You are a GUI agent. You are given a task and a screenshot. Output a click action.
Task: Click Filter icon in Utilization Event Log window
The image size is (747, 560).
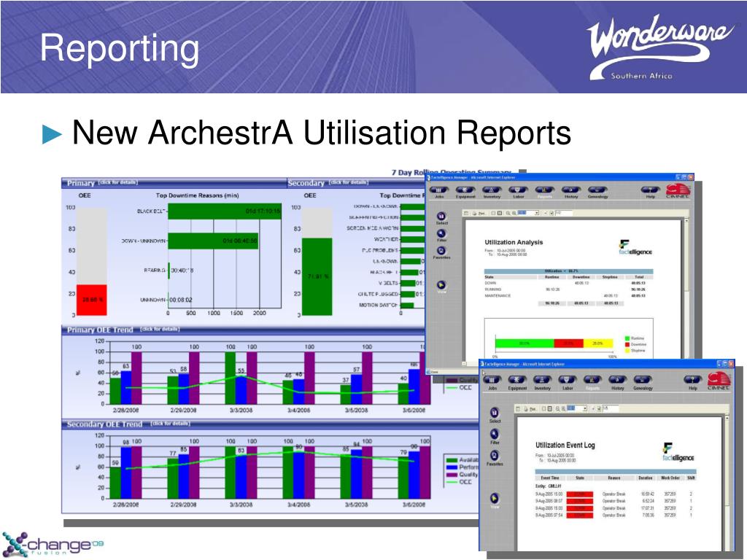click(x=495, y=434)
